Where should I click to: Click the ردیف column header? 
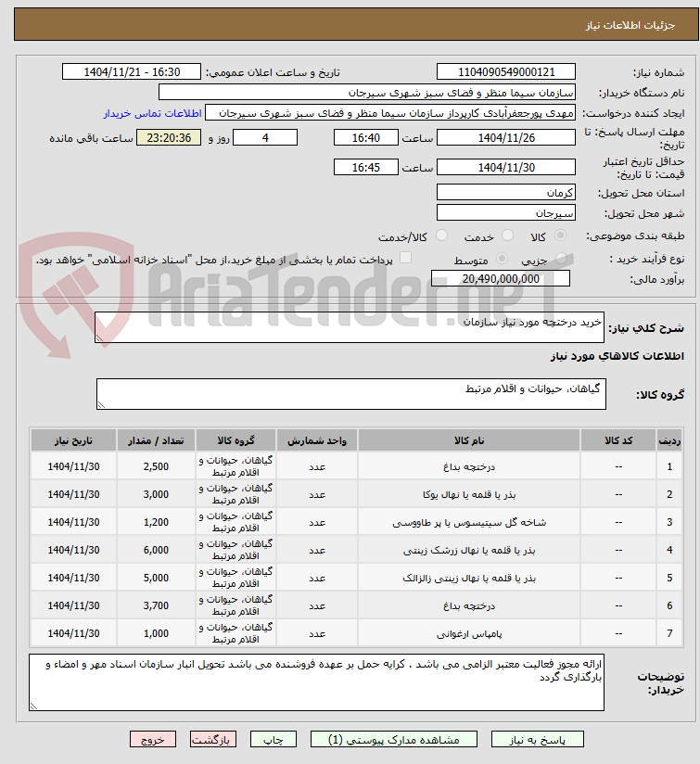[669, 440]
